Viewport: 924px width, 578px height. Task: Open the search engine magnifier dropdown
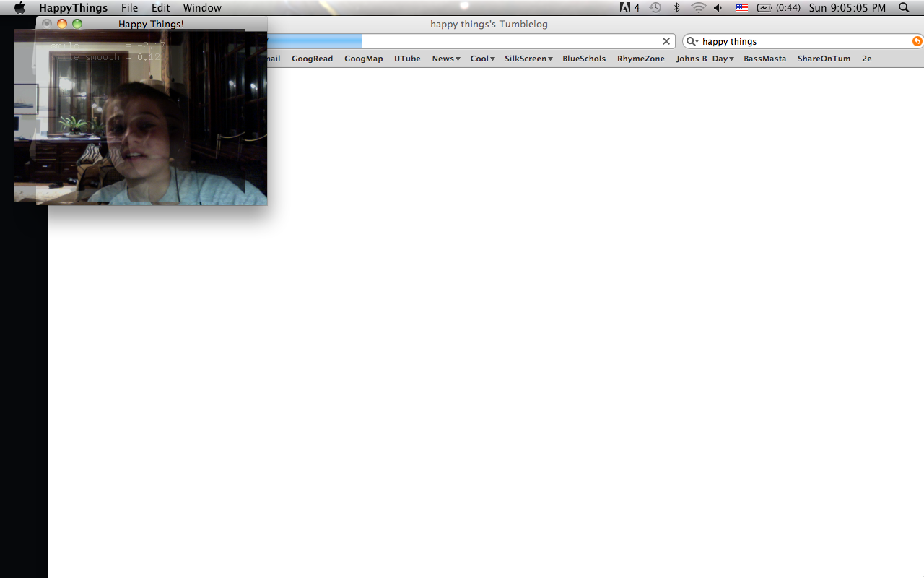click(692, 41)
